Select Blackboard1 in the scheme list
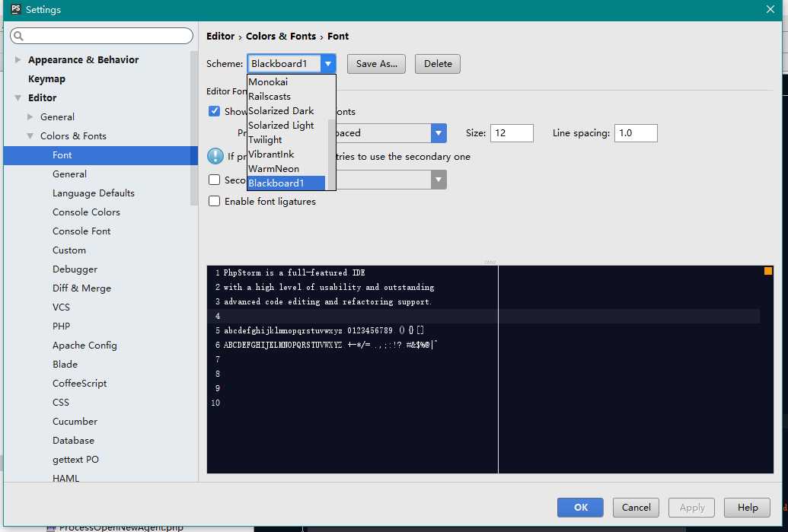This screenshot has height=532, width=788. 286,183
